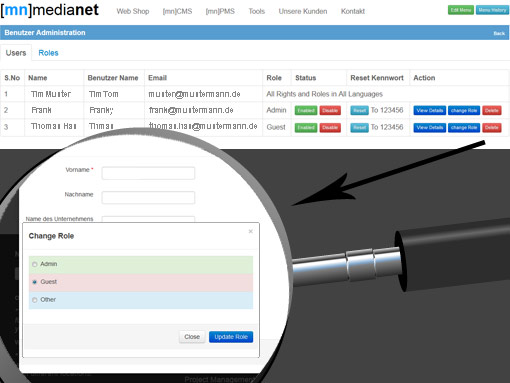This screenshot has height=383, width=510.
Task: Open the [mn]CMS menu item
Action: point(177,11)
